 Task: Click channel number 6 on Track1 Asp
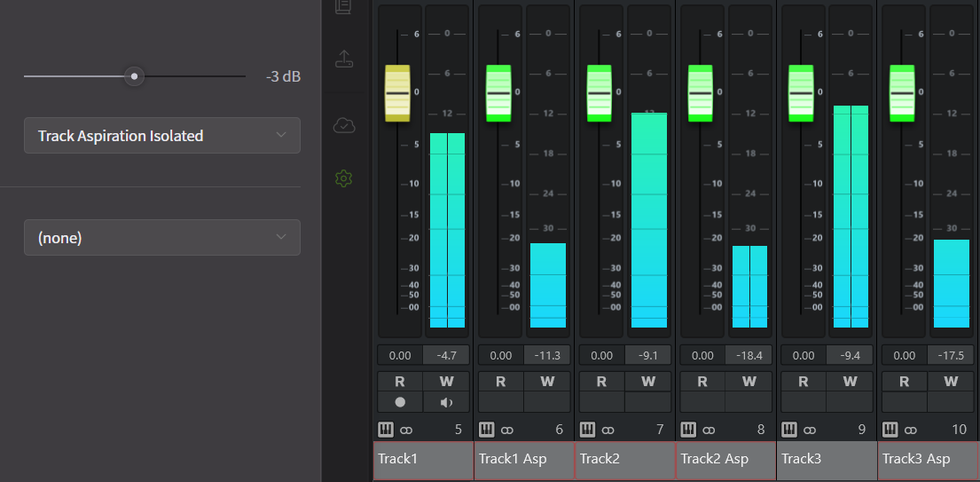[559, 430]
